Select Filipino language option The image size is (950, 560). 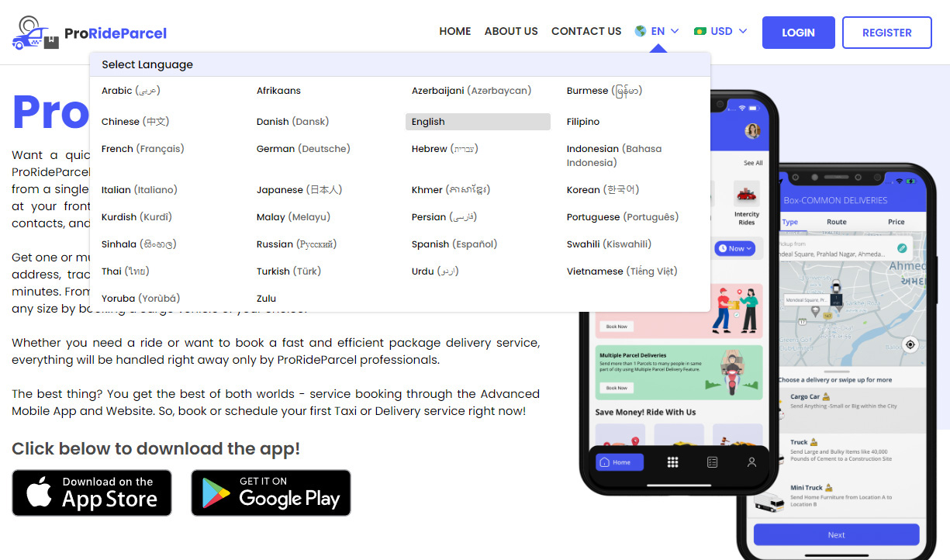[583, 122]
